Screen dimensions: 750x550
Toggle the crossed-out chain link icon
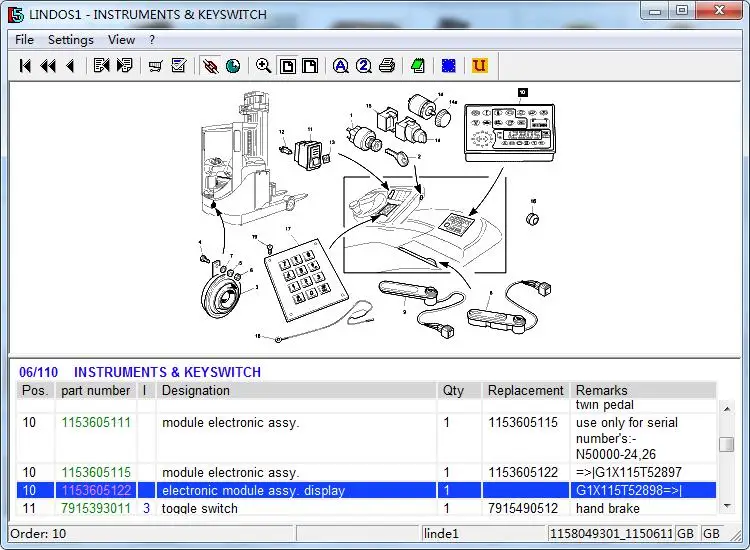pyautogui.click(x=210, y=66)
